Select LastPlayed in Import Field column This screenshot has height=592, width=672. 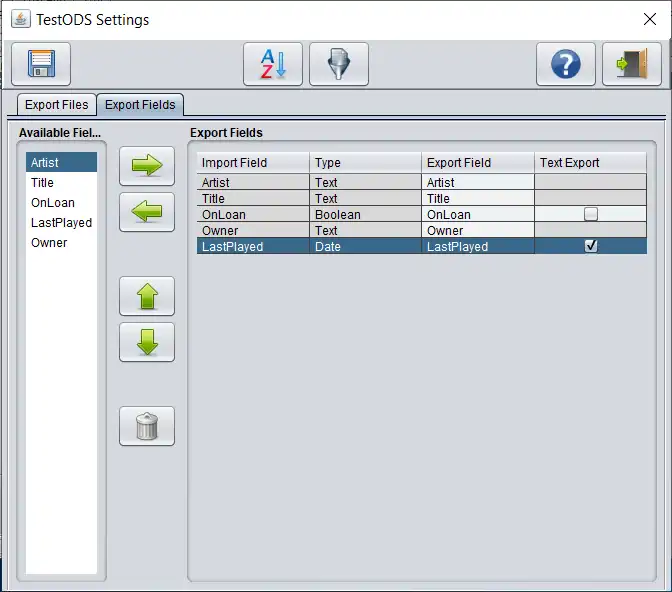pos(253,246)
